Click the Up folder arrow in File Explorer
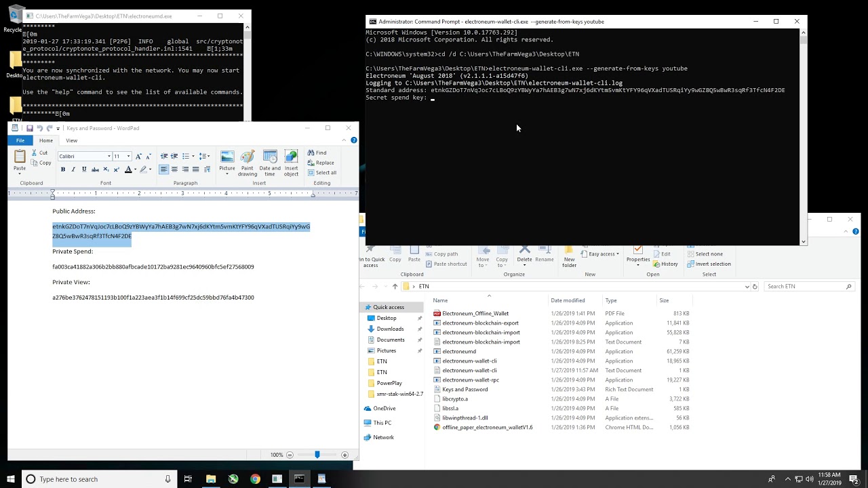868x488 pixels. pos(395,286)
